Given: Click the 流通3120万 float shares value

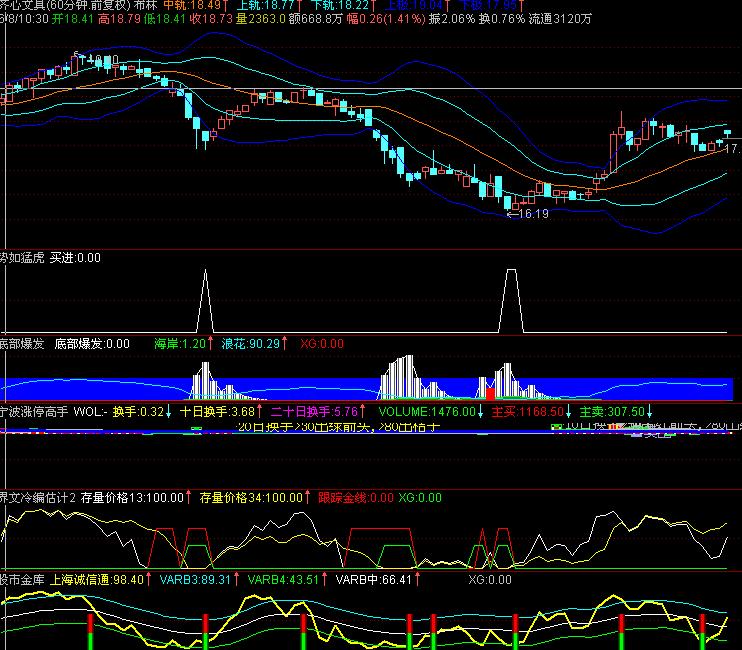Looking at the screenshot, I should (x=560, y=19).
